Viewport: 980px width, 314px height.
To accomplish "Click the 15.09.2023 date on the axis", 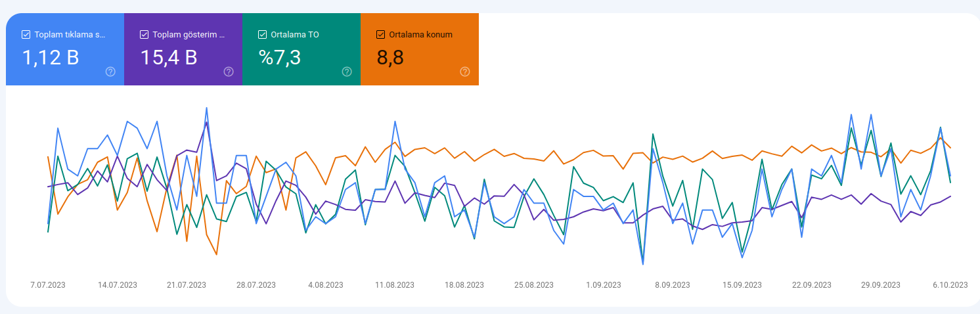I will (742, 285).
